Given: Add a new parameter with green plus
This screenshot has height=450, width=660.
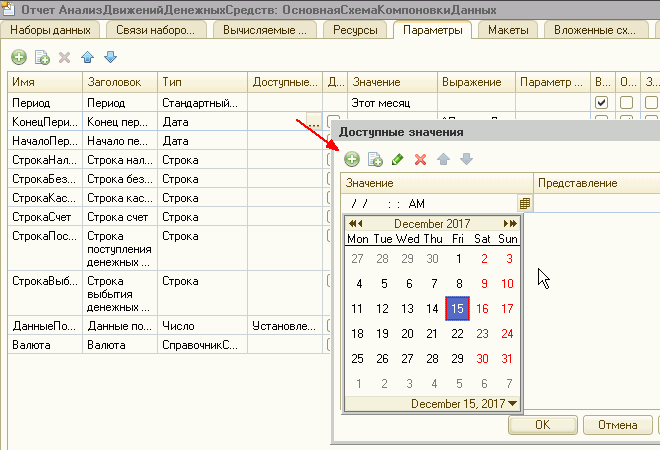Looking at the screenshot, I should tap(19, 57).
